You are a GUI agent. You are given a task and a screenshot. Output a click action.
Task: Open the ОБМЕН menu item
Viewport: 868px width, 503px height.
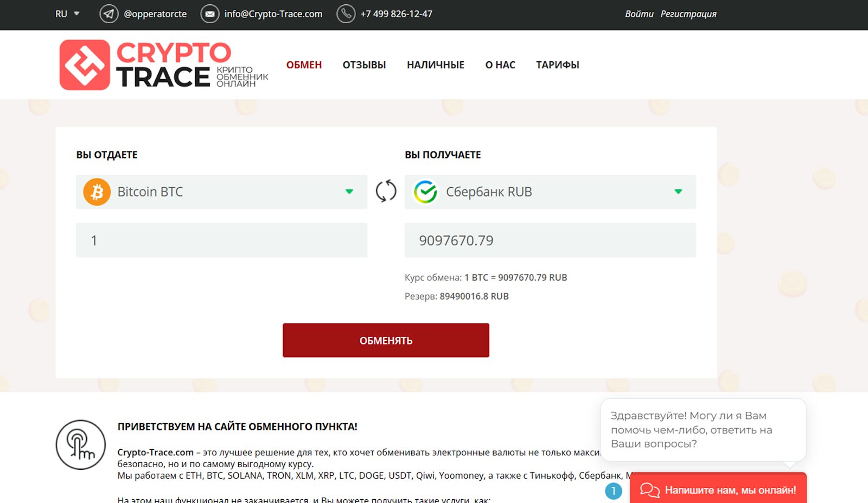pyautogui.click(x=304, y=65)
